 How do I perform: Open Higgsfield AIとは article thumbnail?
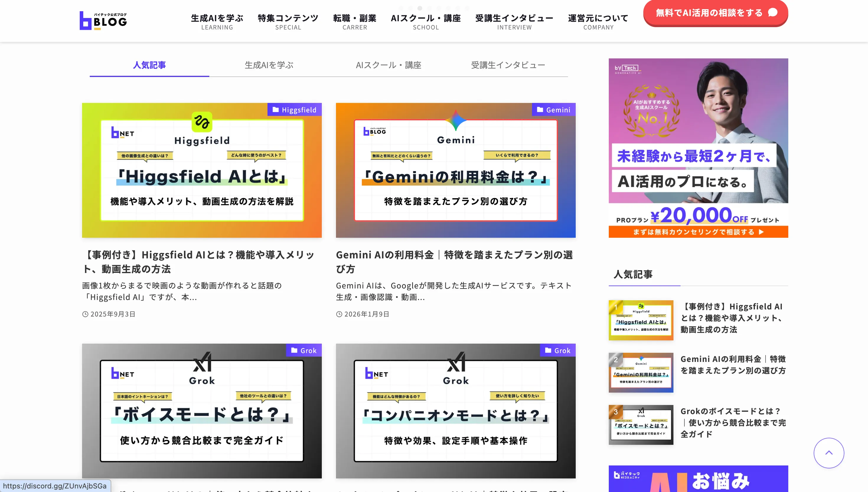click(202, 170)
